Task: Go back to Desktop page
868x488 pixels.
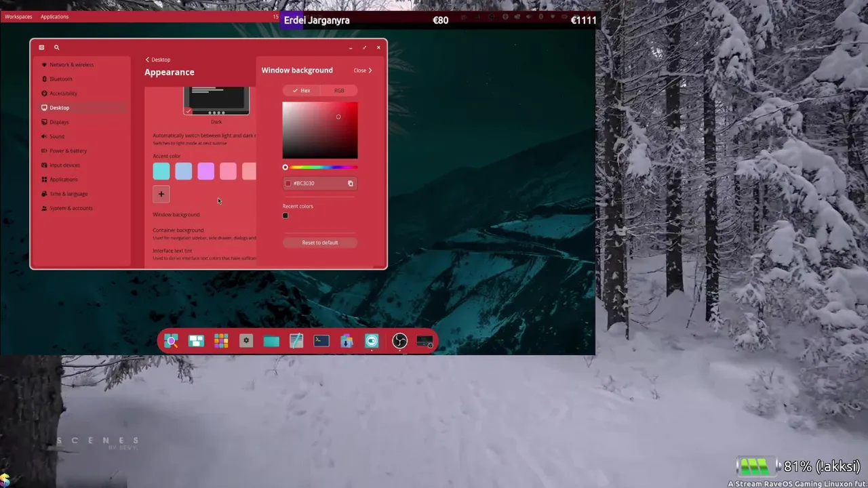Action: click(158, 60)
